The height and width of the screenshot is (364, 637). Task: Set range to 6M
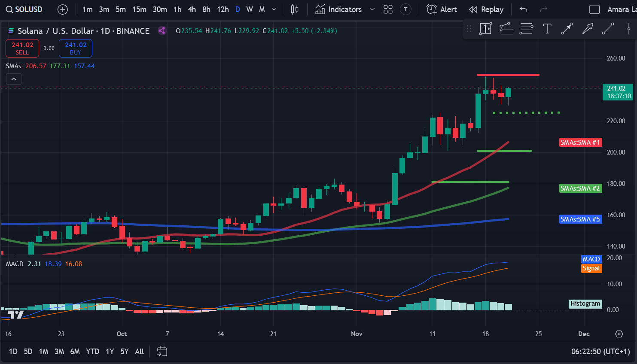75,352
